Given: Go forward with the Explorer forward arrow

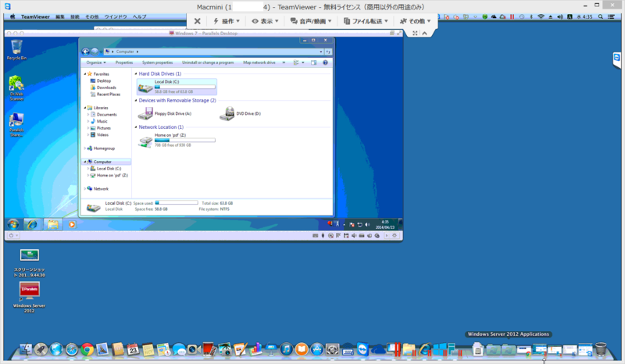Looking at the screenshot, I should pos(95,52).
